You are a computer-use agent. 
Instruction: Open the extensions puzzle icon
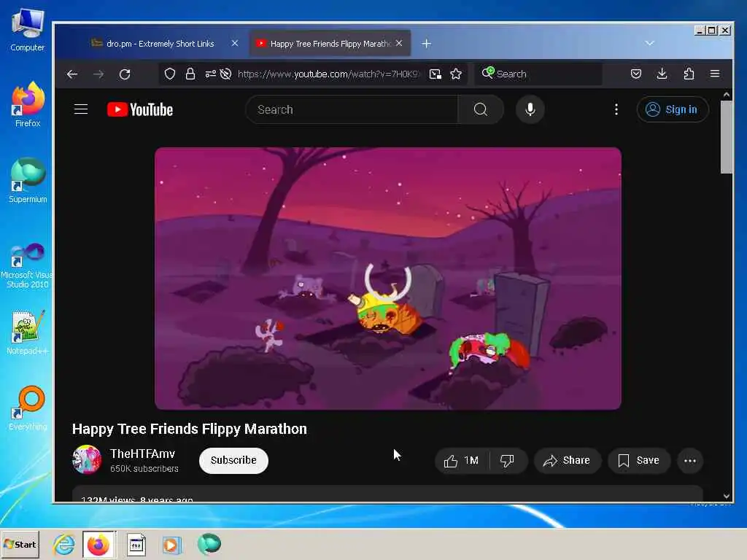click(689, 74)
